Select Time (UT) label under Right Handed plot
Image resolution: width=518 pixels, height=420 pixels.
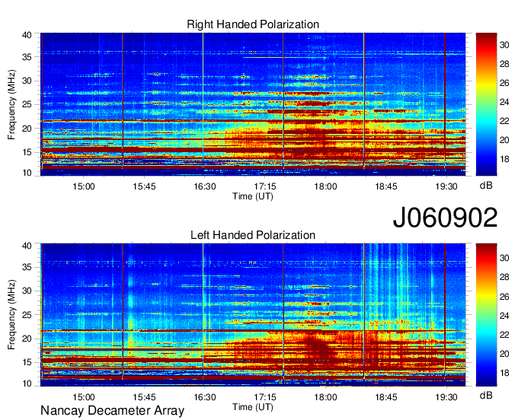(253, 196)
